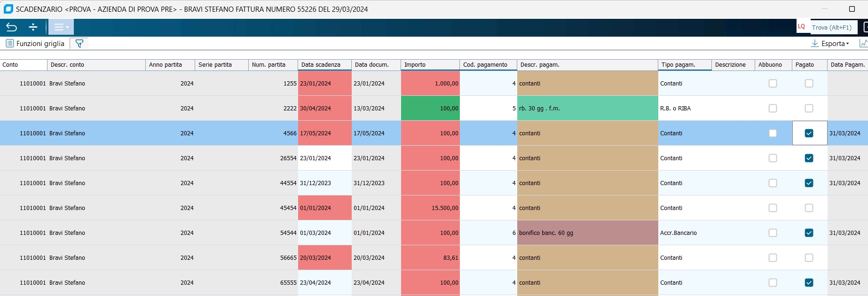Click the Funzioni griglia list icon

pyautogui.click(x=9, y=44)
